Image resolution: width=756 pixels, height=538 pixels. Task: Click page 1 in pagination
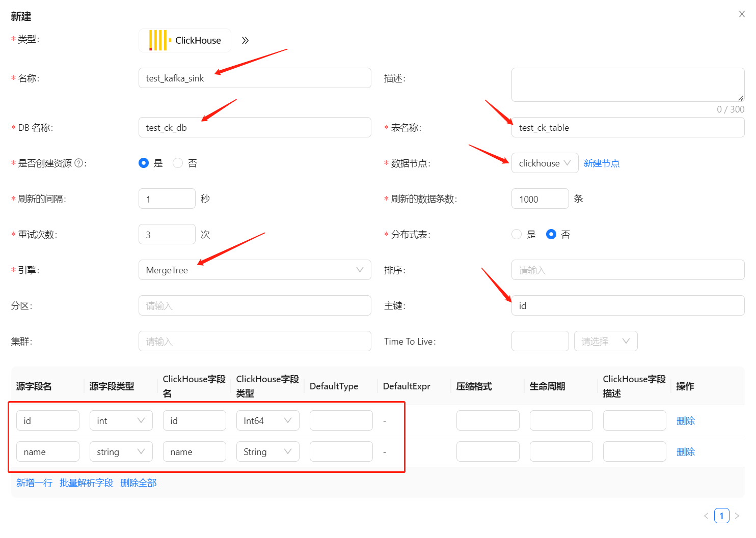[x=721, y=516]
